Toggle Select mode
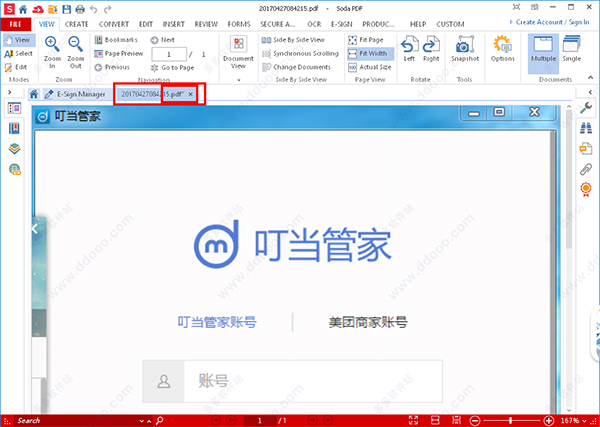 (x=19, y=54)
